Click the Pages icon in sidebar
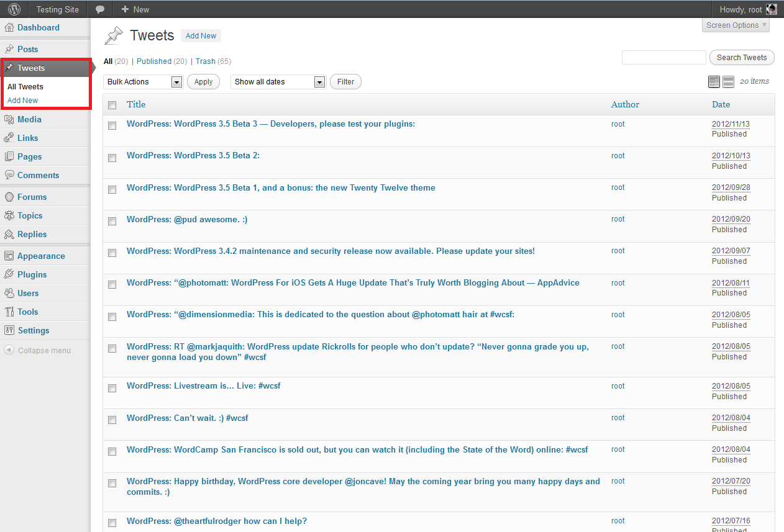The image size is (784, 532). (9, 156)
